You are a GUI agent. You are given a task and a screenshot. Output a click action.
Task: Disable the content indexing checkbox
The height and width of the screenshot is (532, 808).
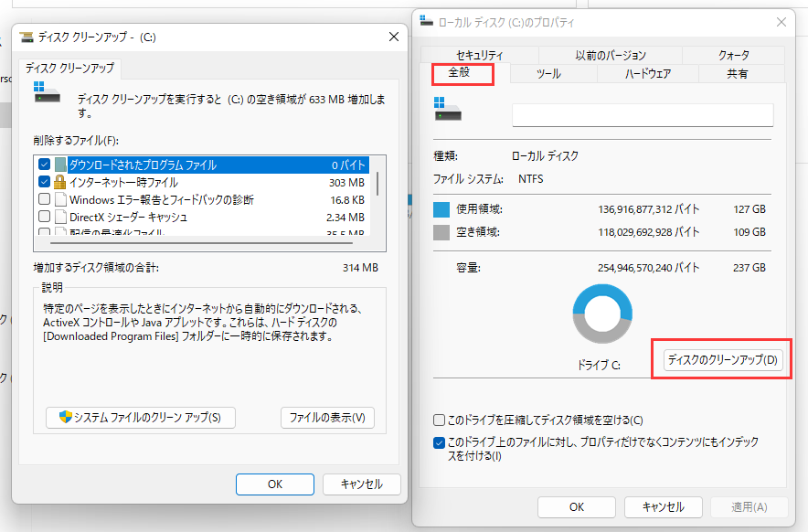coord(437,442)
